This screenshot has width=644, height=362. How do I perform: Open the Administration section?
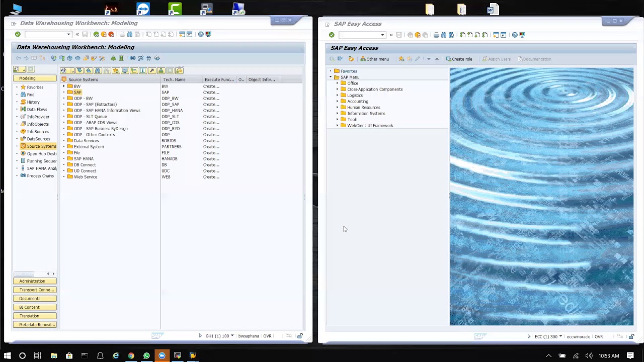[35, 281]
